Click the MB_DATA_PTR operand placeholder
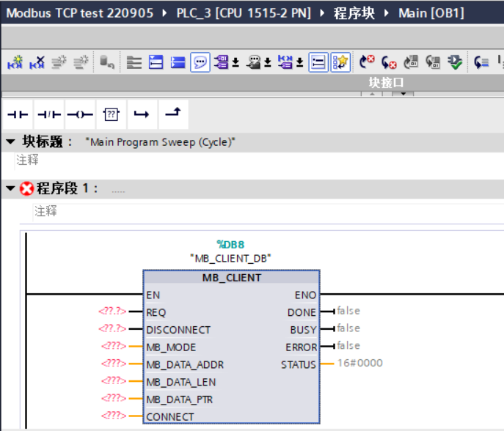504x431 pixels. pos(114,398)
